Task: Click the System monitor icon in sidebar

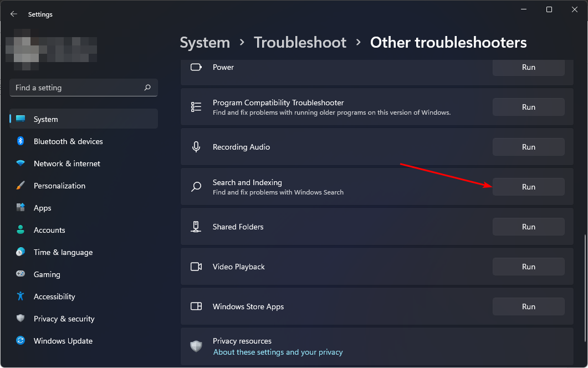Action: [21, 119]
